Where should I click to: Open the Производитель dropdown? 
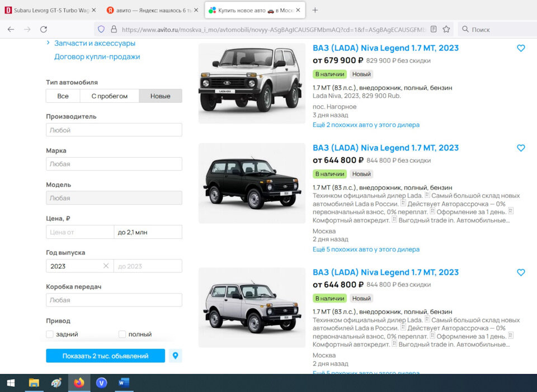click(114, 130)
